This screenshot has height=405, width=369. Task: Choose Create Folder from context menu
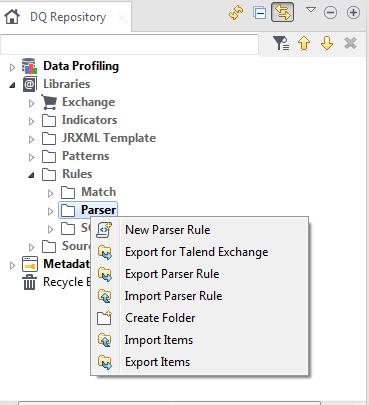tap(199, 318)
